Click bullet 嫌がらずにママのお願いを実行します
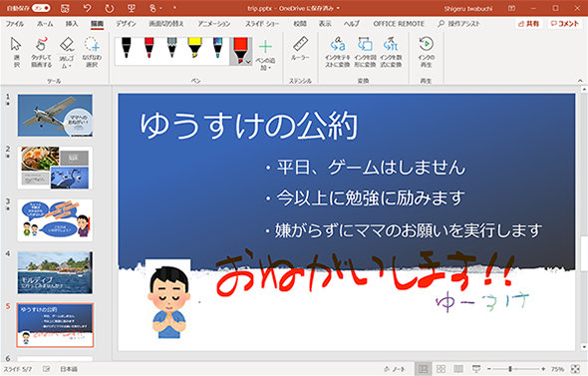588x376 pixels. 409,230
